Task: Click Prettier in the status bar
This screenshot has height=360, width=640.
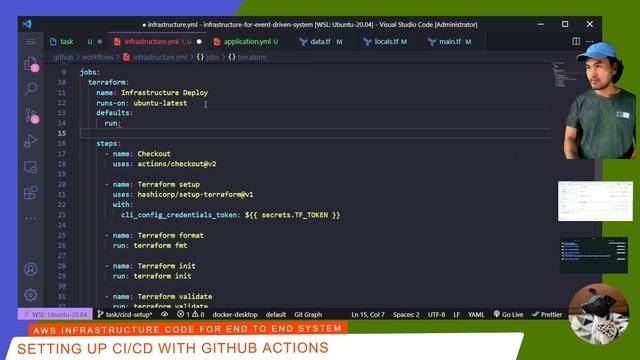Action: (547, 314)
